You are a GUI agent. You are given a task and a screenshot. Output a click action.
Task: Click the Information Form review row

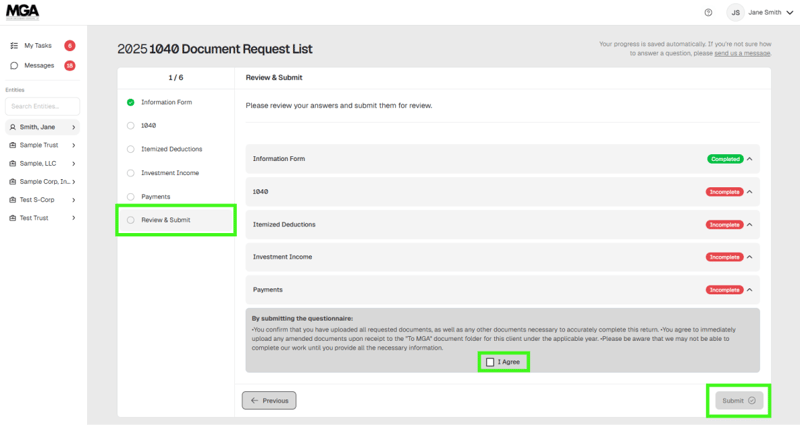click(x=503, y=159)
